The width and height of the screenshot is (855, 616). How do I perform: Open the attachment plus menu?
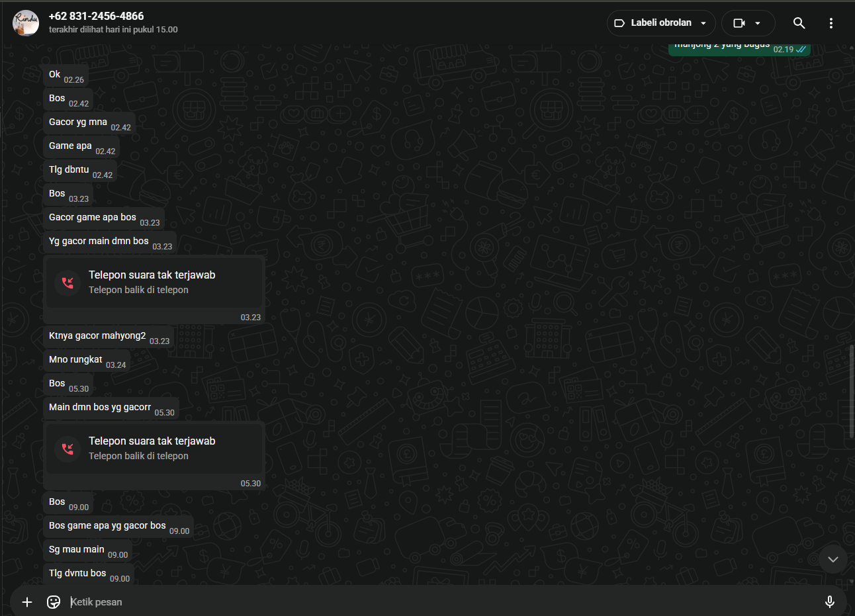pyautogui.click(x=27, y=601)
